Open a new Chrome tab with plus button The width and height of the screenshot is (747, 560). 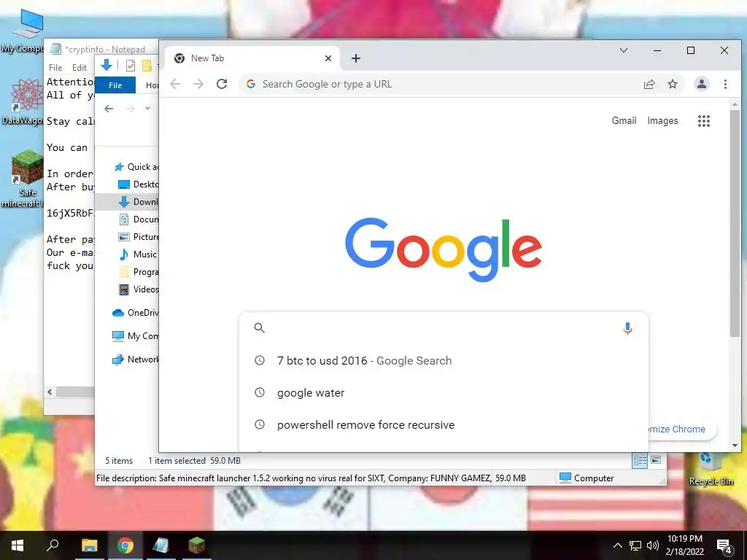click(356, 58)
